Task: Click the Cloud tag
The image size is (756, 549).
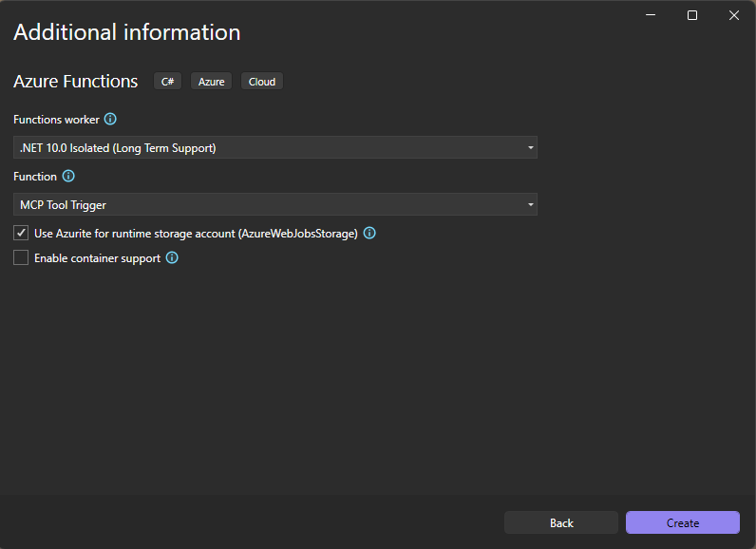Action: [x=262, y=82]
